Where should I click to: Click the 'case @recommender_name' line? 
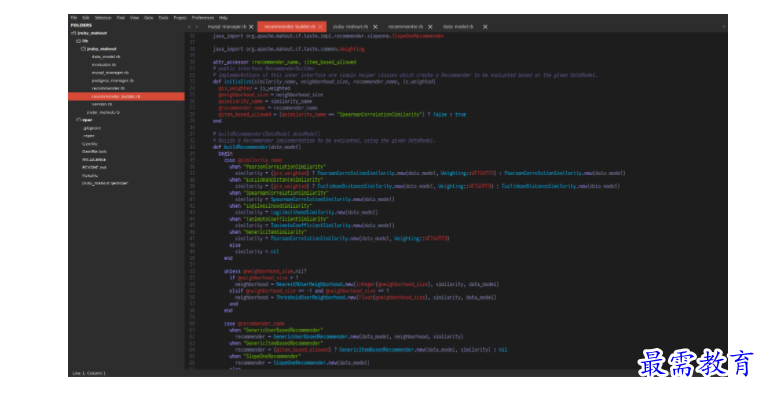(255, 324)
